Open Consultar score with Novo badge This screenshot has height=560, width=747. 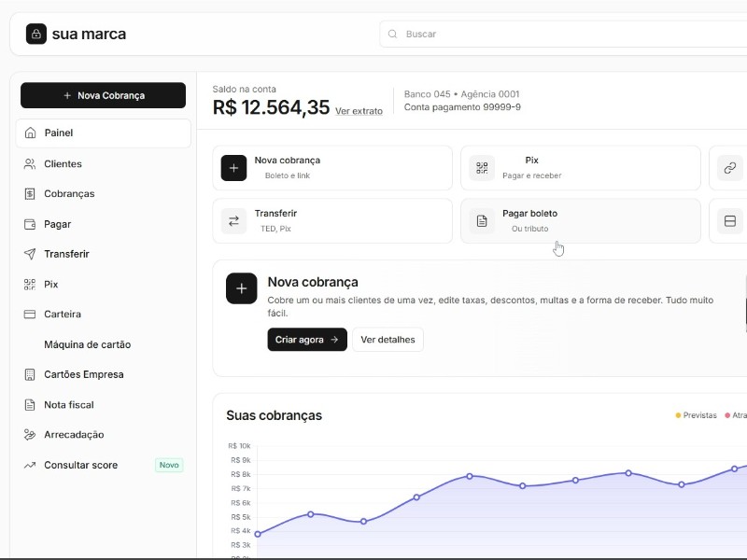[x=80, y=465]
